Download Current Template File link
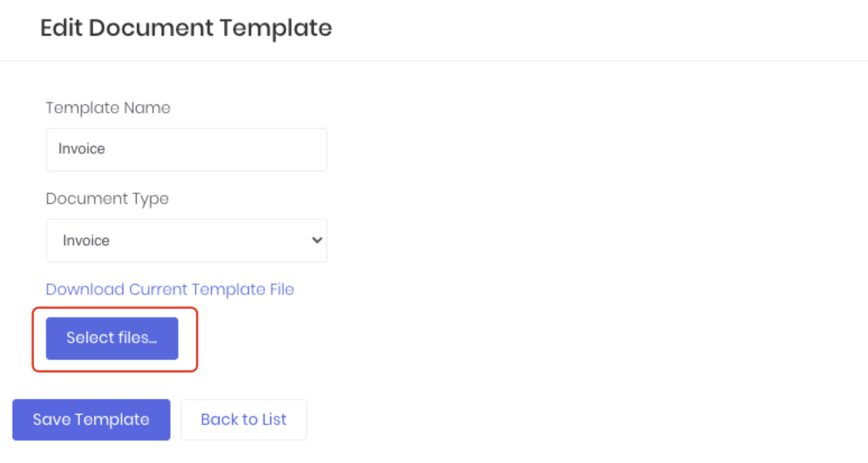This screenshot has width=868, height=463. click(170, 289)
